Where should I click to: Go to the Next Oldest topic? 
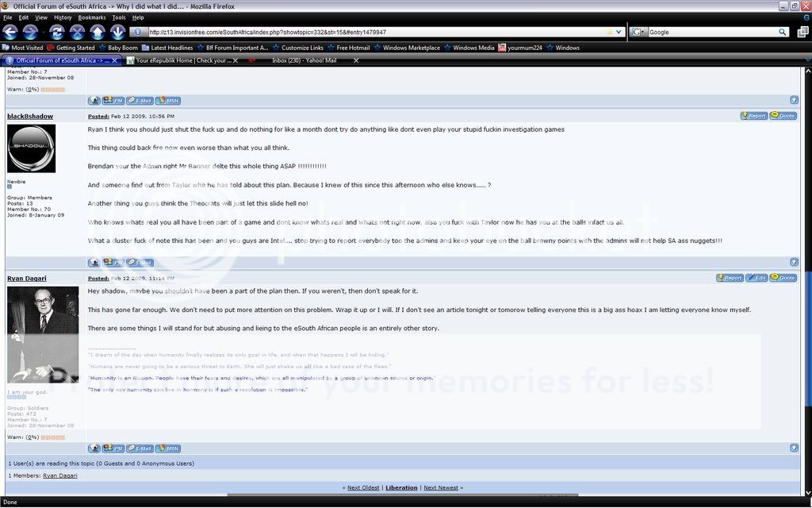[363, 487]
